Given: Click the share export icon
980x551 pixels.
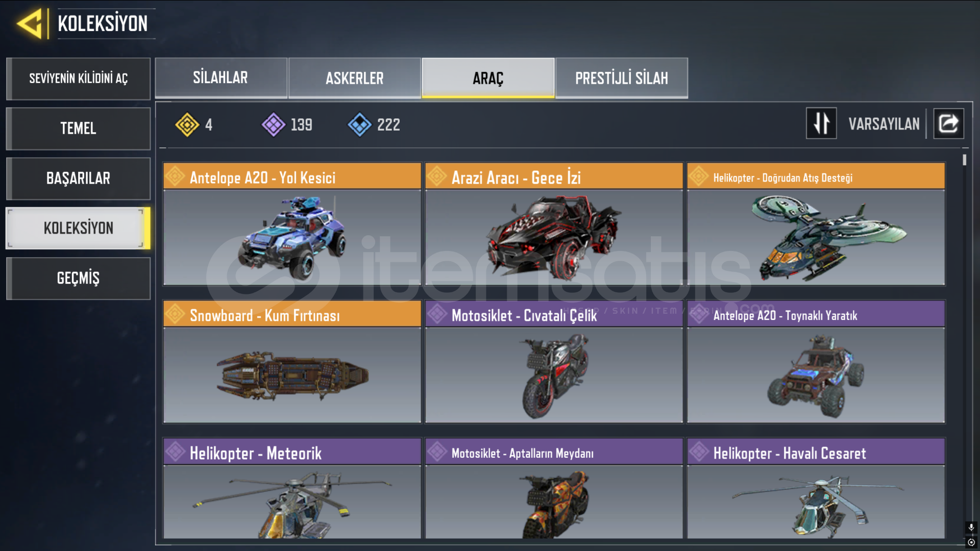Looking at the screenshot, I should (x=948, y=123).
